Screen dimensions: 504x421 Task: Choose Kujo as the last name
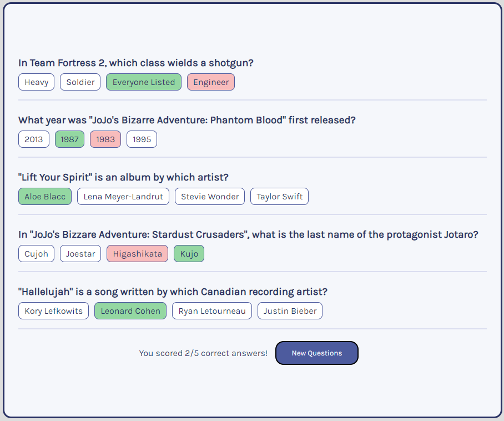point(189,254)
